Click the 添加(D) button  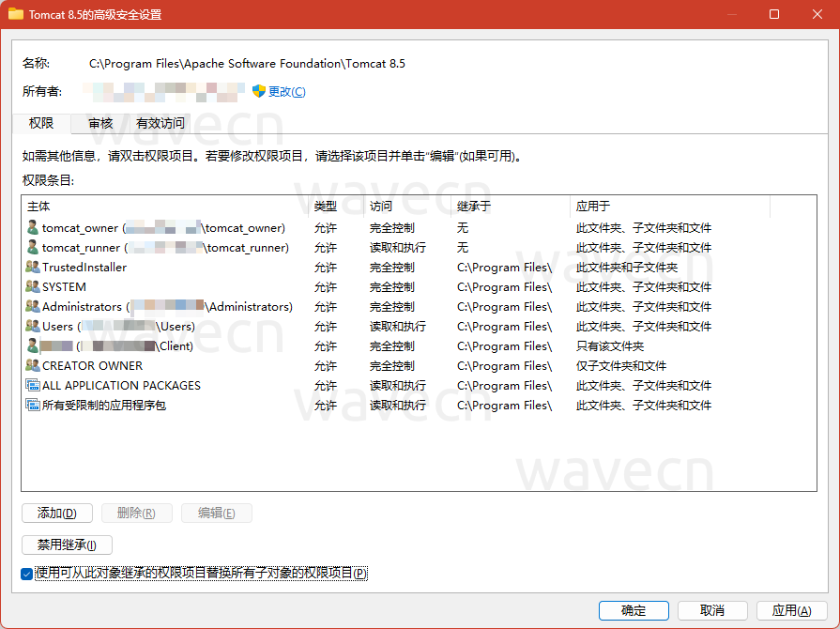tap(57, 514)
